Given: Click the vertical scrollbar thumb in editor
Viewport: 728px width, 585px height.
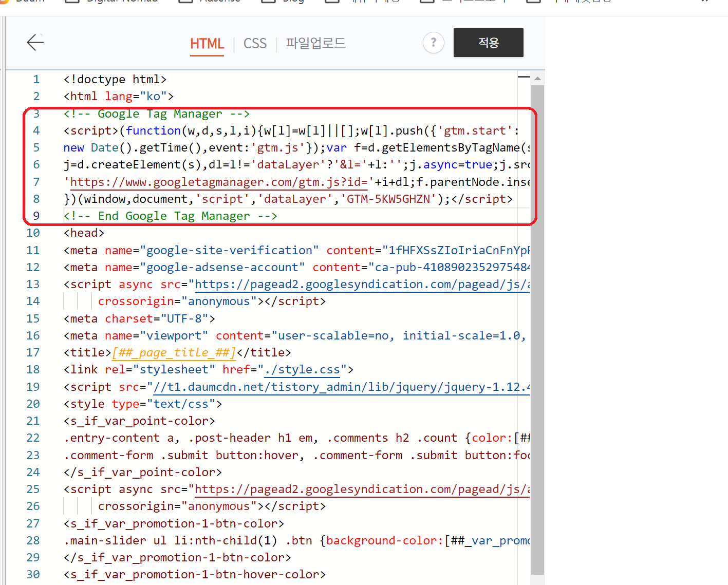Looking at the screenshot, I should pyautogui.click(x=537, y=330).
